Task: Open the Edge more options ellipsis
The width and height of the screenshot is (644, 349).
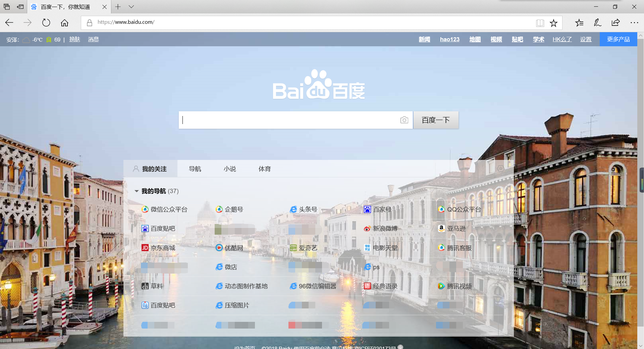Action: tap(634, 22)
